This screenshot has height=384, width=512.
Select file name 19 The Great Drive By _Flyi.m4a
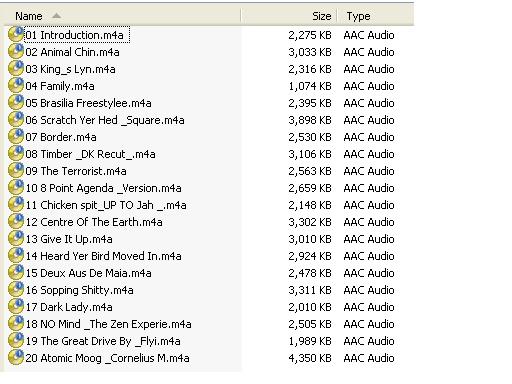[103, 341]
